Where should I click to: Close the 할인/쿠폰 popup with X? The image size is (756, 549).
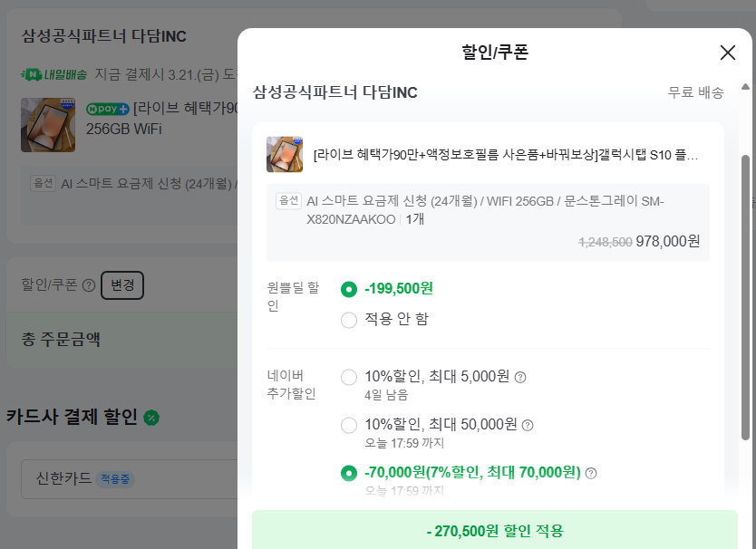click(x=727, y=53)
